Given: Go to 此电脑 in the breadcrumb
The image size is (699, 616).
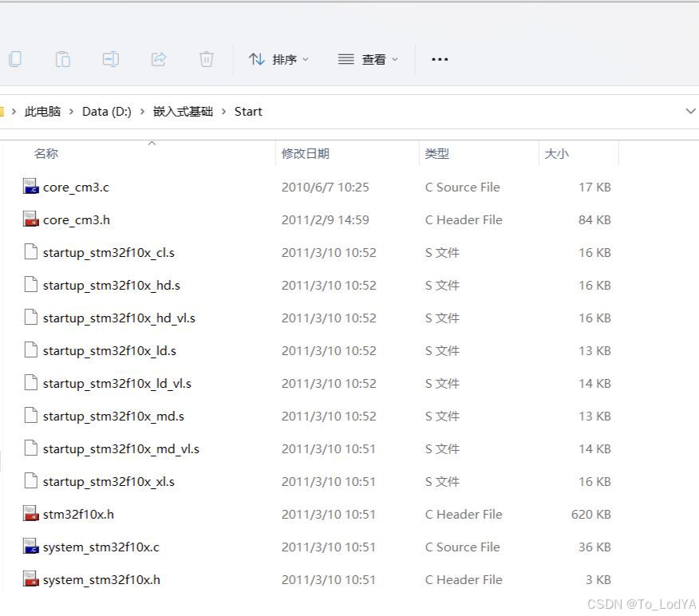Looking at the screenshot, I should pos(42,112).
